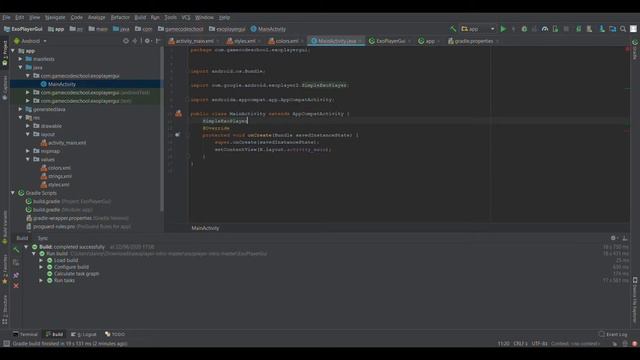
Task: Open the VCS menu
Action: coord(186,18)
